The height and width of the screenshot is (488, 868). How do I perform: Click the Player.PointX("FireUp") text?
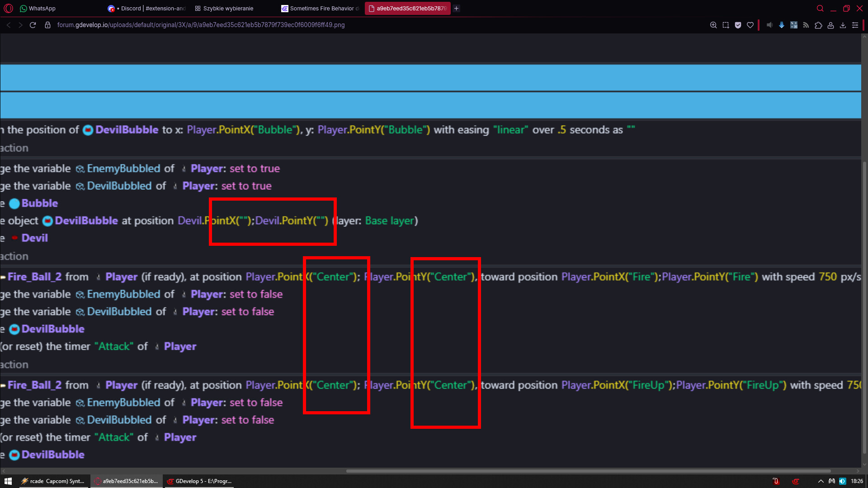618,385
